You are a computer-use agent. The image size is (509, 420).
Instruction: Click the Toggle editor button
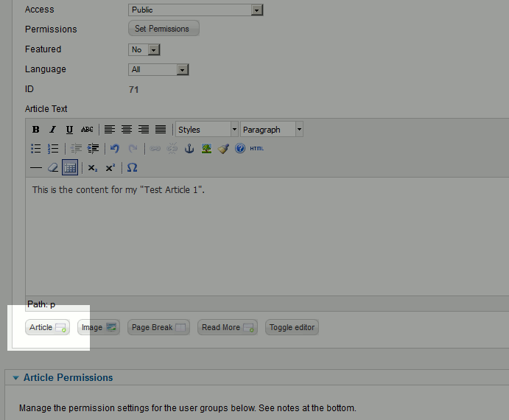click(x=292, y=327)
